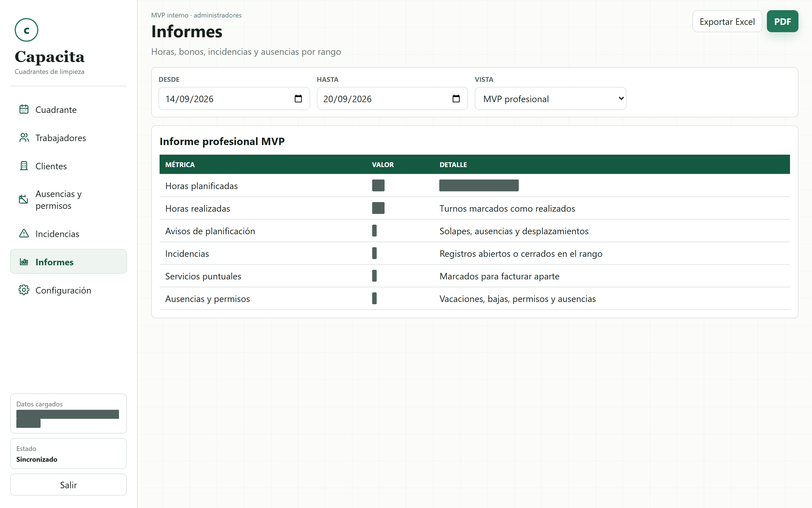Open the Hasta date picker calendar icon

pyautogui.click(x=456, y=99)
